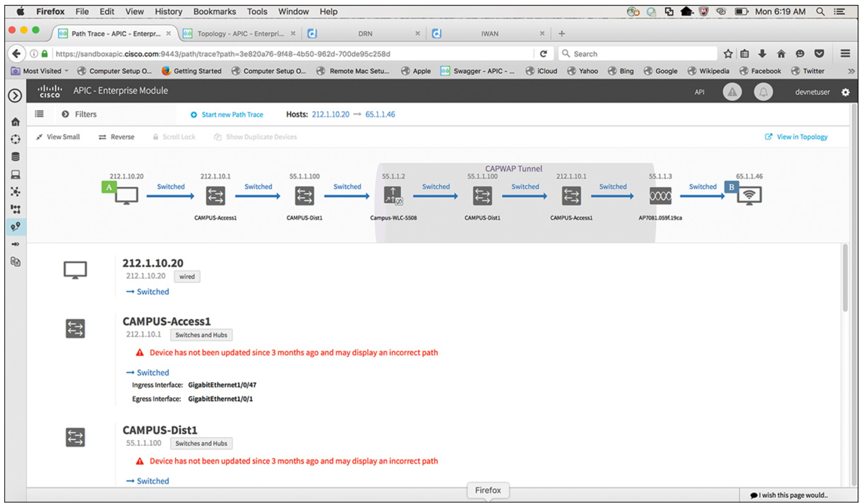Screen dimensions: 862x504
Task: Click the GigabitEthernet1/0/47 ingress interface value
Action: [222, 385]
